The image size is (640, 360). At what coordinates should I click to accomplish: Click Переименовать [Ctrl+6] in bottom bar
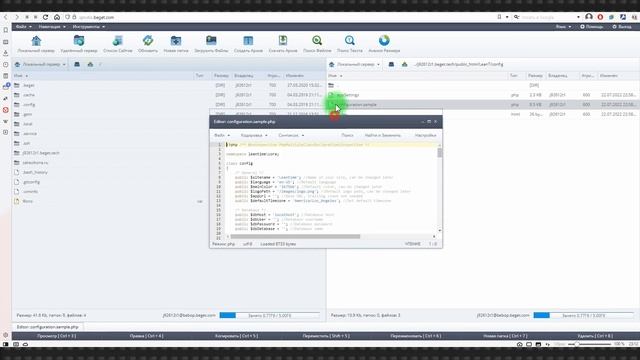click(416, 336)
